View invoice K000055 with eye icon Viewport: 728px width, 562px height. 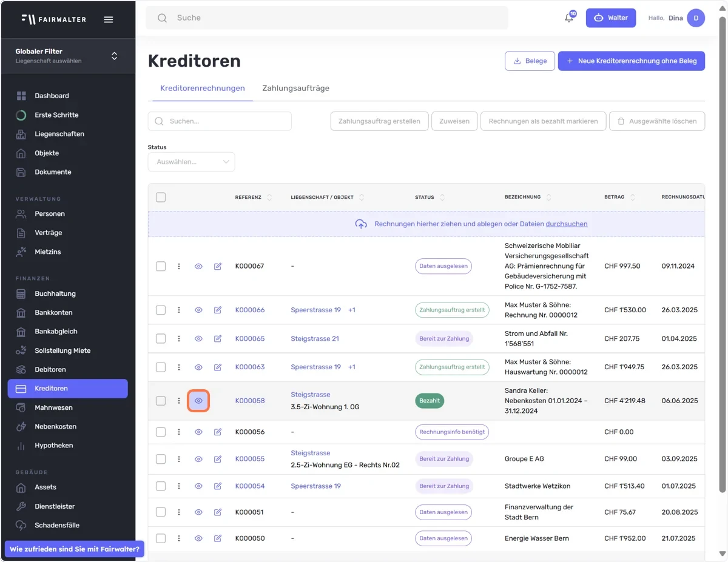click(x=198, y=459)
